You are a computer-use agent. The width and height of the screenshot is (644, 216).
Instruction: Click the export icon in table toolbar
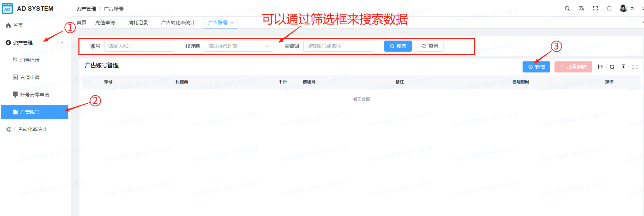click(600, 67)
